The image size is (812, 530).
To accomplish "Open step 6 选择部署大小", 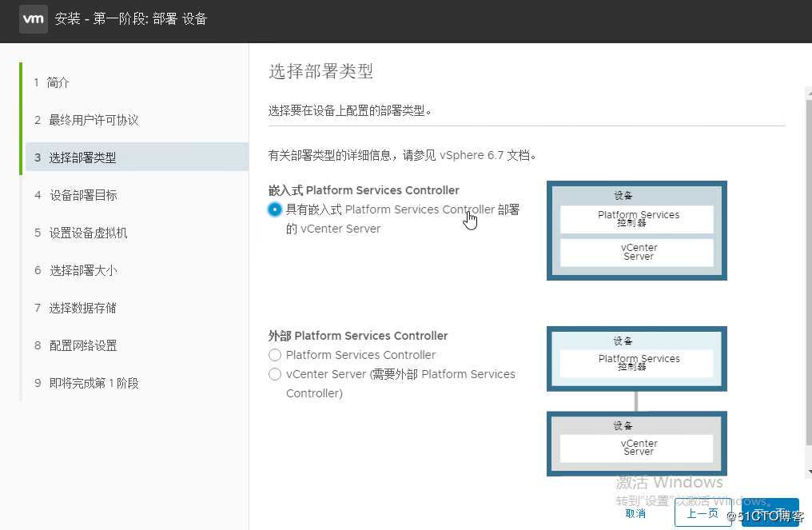I will pos(76,270).
